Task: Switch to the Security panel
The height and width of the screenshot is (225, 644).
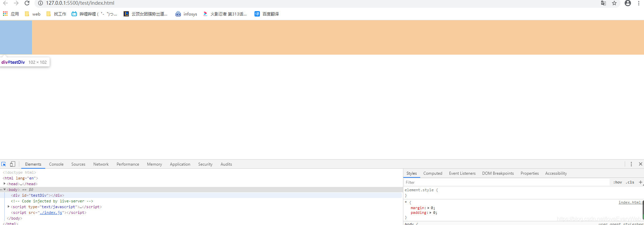Action: [x=205, y=164]
